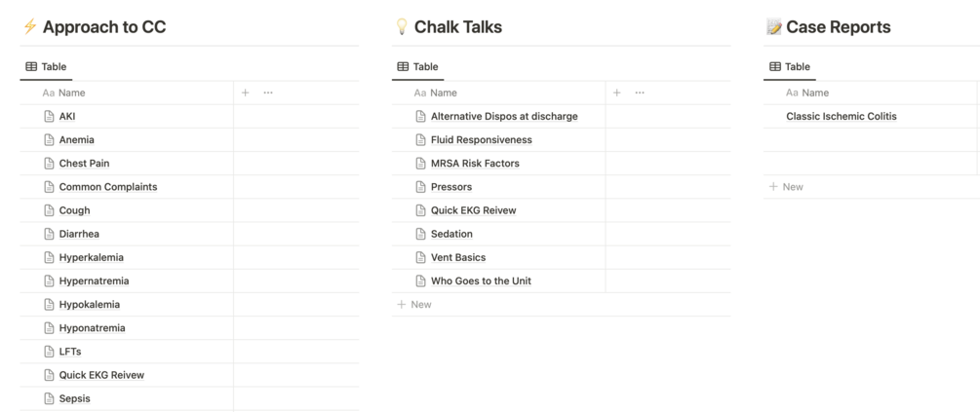Image resolution: width=980 pixels, height=412 pixels.
Task: Open the Fluid Responsiveness page
Action: click(x=481, y=139)
